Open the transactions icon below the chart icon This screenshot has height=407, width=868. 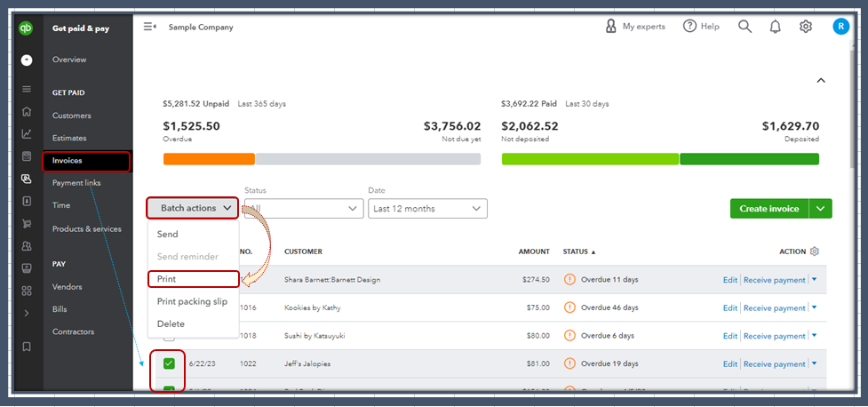coord(26,156)
